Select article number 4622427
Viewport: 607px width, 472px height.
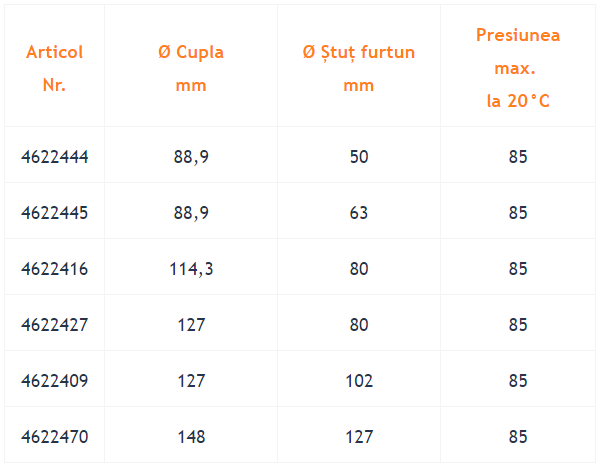(55, 325)
